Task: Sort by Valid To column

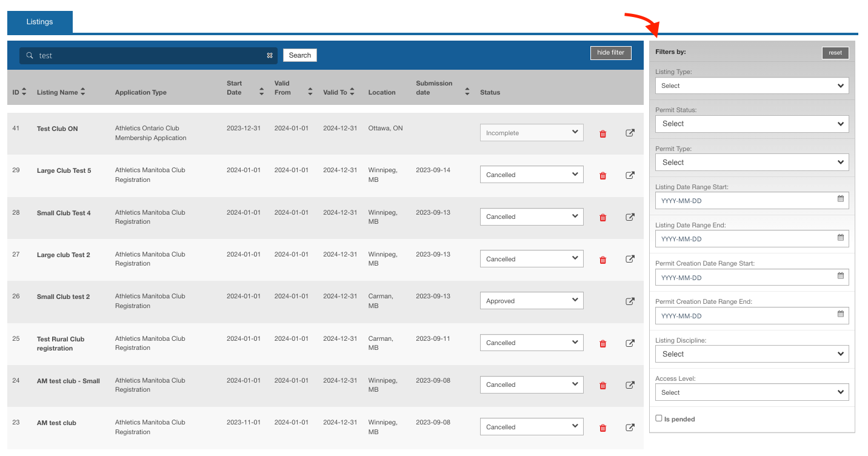Action: click(x=352, y=92)
